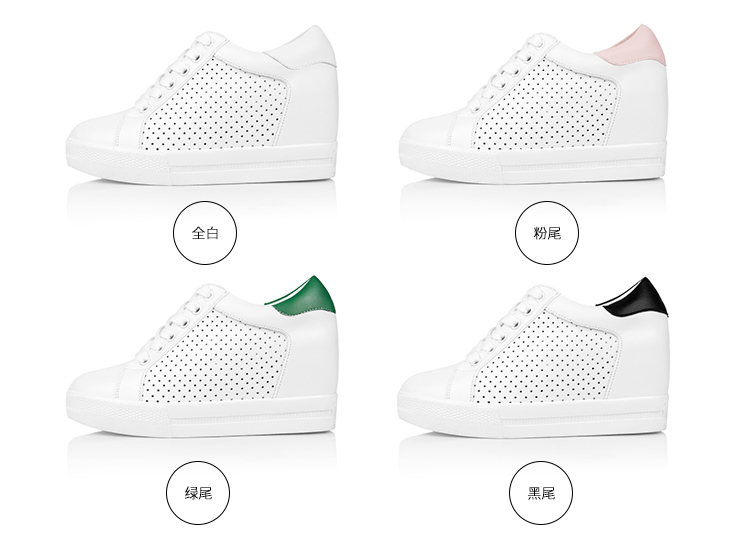This screenshot has width=750, height=537.
Task: Select the 全白 color circle label
Action: (205, 232)
